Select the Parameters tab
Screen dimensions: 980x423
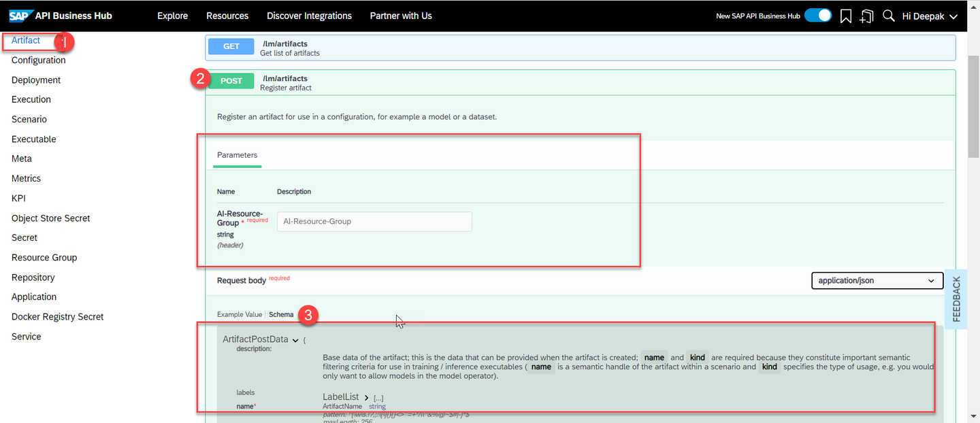coord(237,155)
